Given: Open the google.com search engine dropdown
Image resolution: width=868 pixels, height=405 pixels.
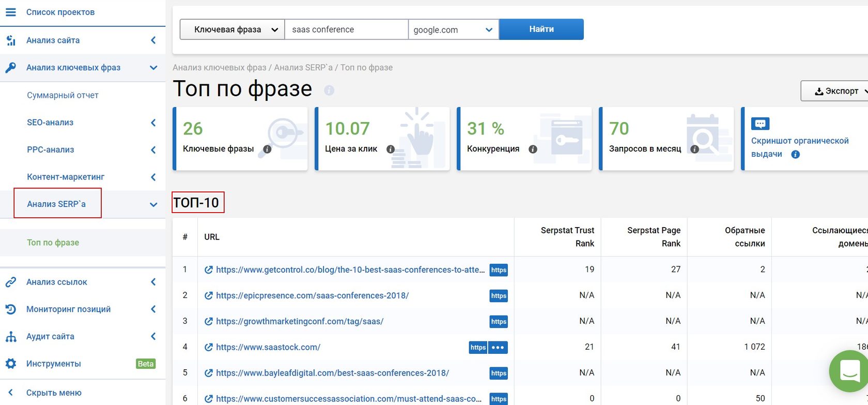Looking at the screenshot, I should [x=453, y=29].
